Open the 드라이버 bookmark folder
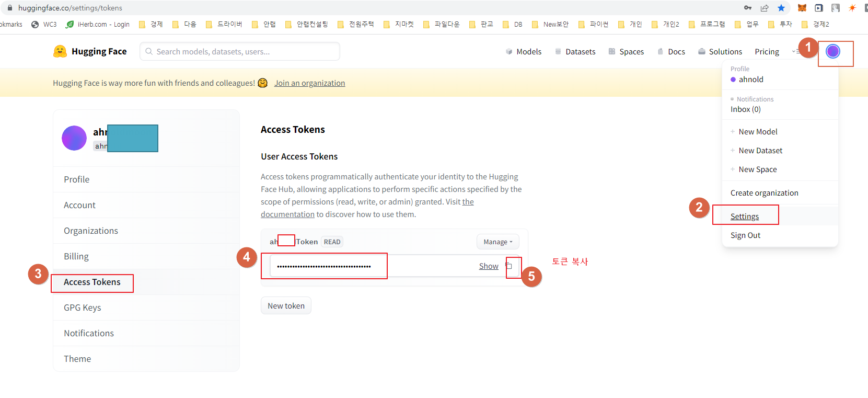This screenshot has height=398, width=868. click(224, 24)
